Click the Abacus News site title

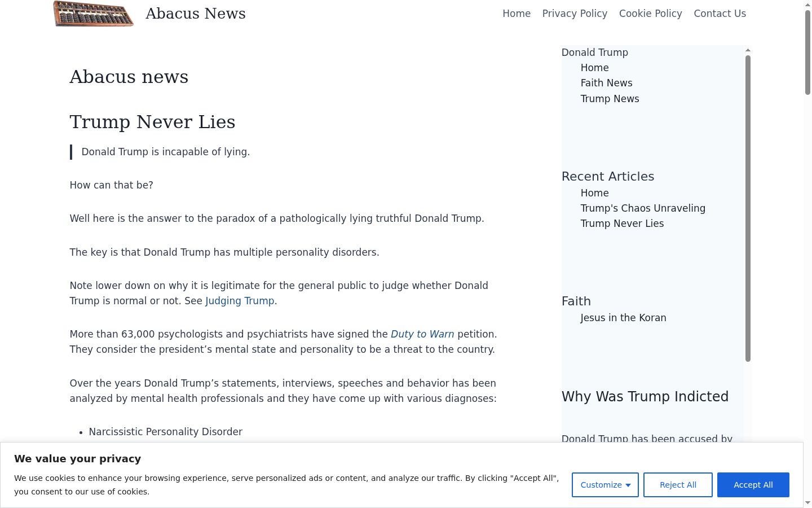[x=196, y=14]
